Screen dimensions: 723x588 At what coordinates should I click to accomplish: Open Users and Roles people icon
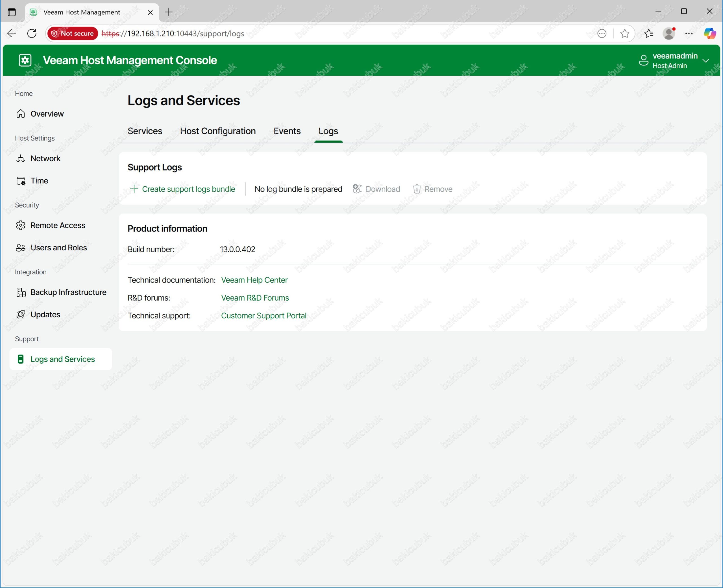(x=21, y=248)
